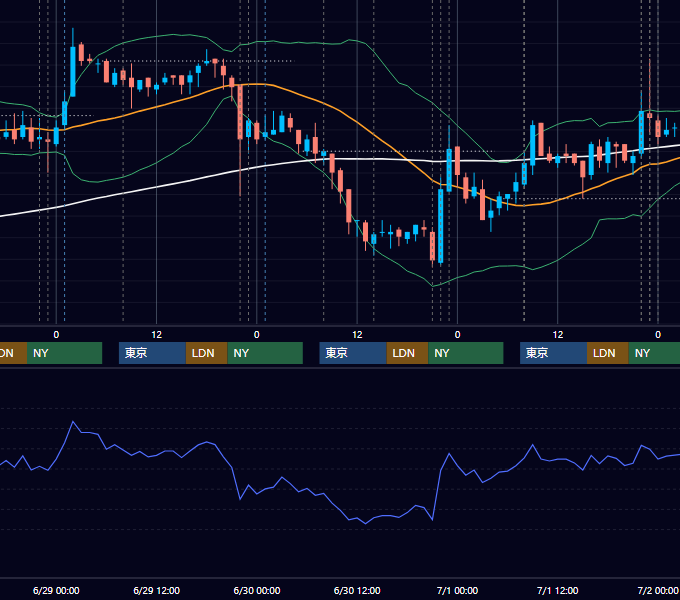Screen dimensions: 680x600
Task: Click NY session block before 7/2 00:00
Action: click(x=654, y=353)
